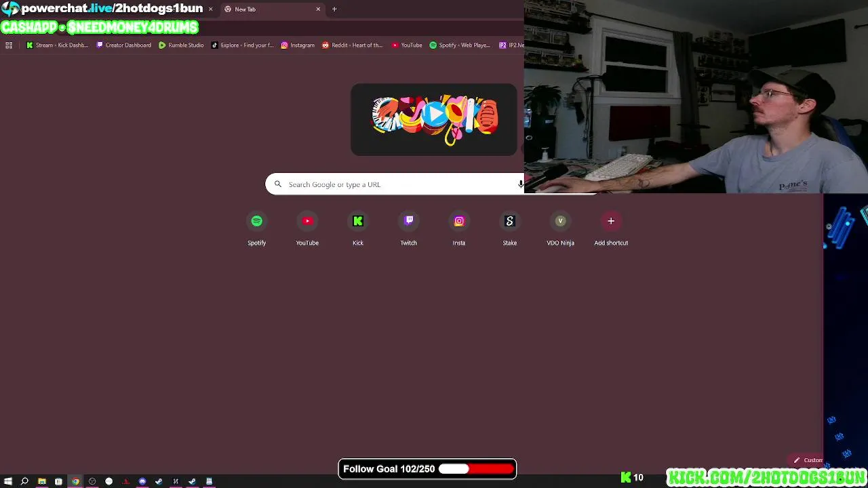This screenshot has width=868, height=488.
Task: Open the Spotify - Web Player bookmark
Action: 460,45
